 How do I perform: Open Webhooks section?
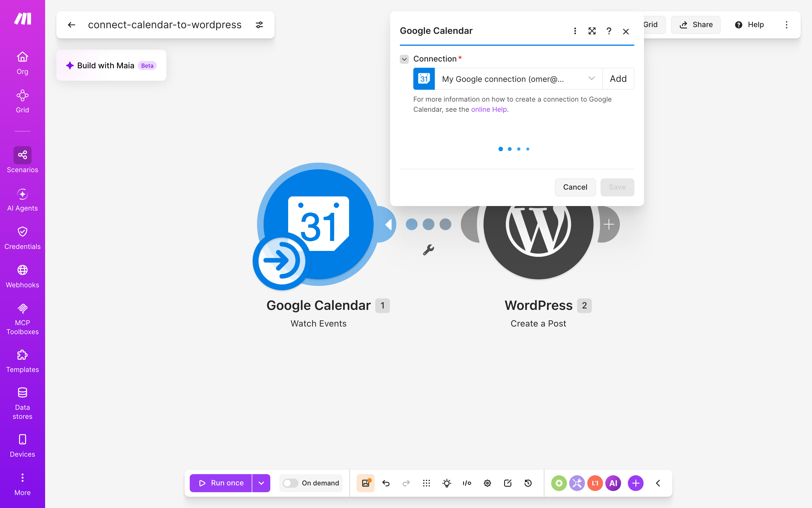[23, 276]
